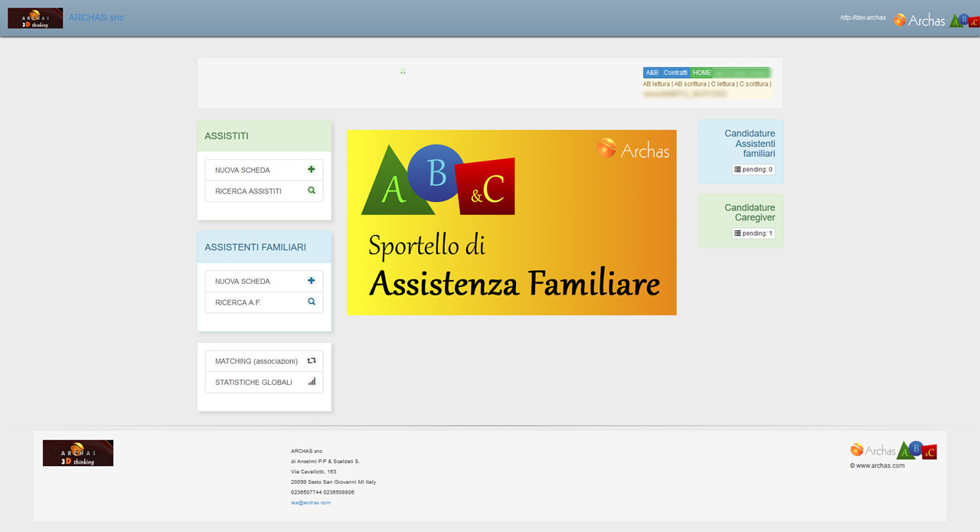Open pending list for Candidature Caregiver
Screen dimensions: 980x532
click(753, 233)
